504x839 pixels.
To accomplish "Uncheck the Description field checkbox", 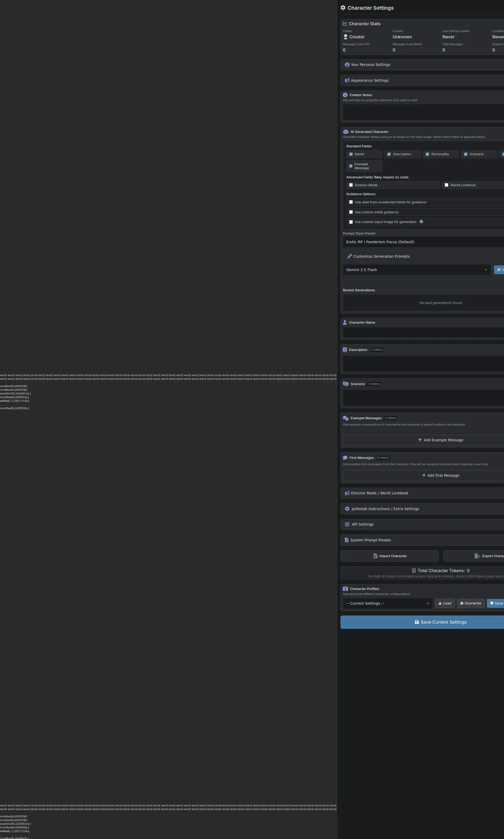I will tap(389, 154).
